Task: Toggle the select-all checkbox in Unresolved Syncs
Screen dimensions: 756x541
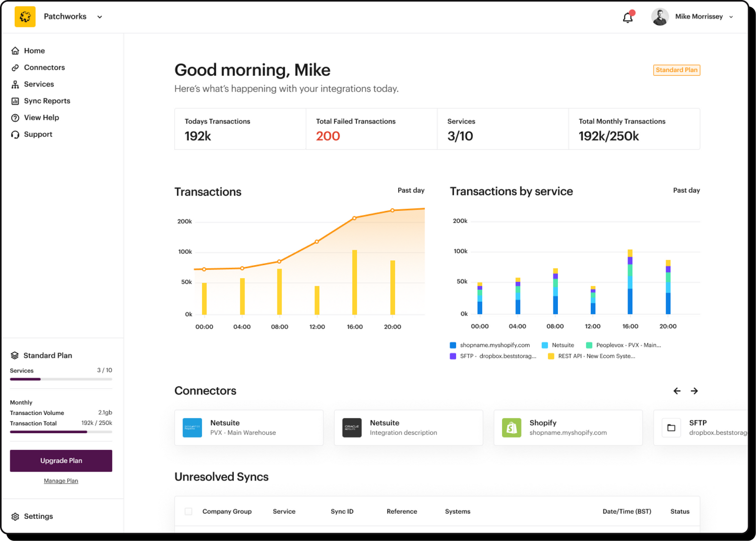Action: pyautogui.click(x=188, y=511)
